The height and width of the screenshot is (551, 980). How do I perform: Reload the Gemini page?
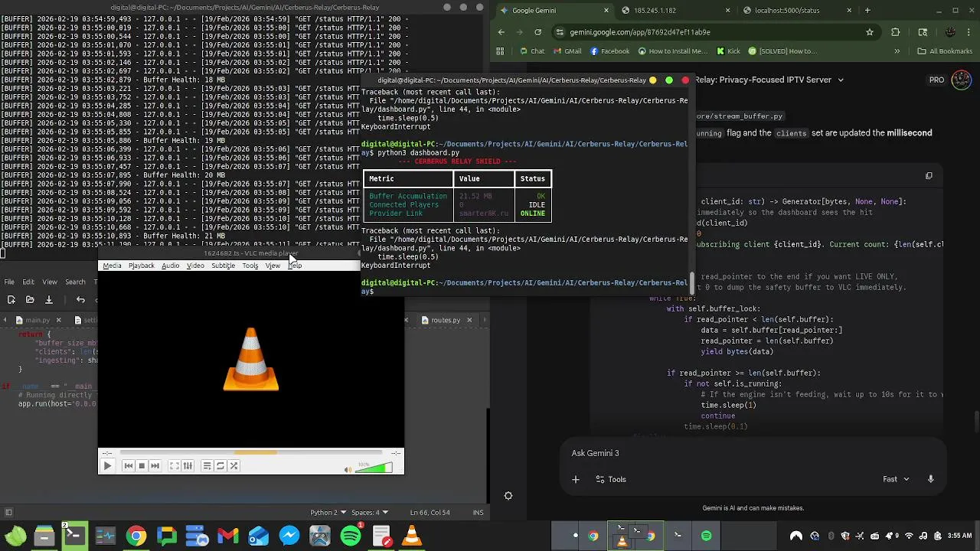(x=537, y=32)
